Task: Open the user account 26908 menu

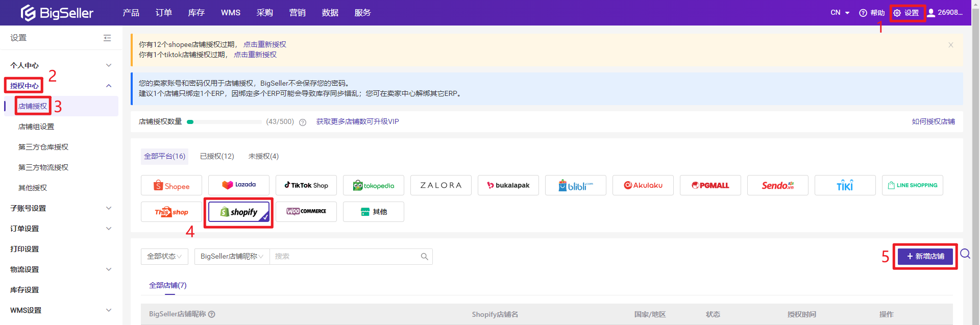Action: click(945, 13)
